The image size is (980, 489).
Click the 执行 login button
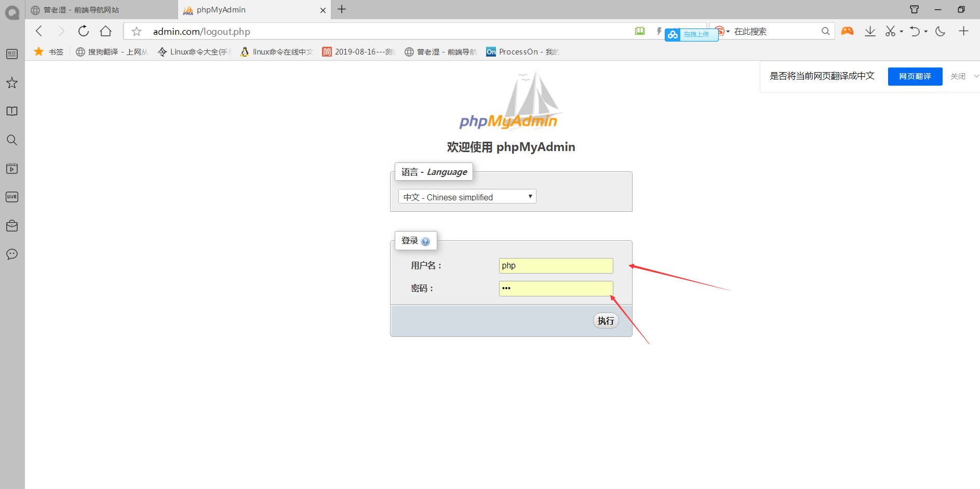(x=606, y=321)
